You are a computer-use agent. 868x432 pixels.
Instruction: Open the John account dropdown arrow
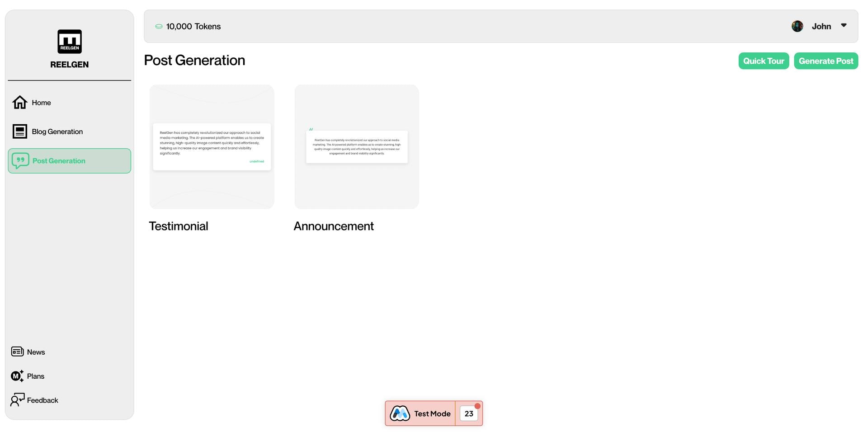pyautogui.click(x=844, y=25)
